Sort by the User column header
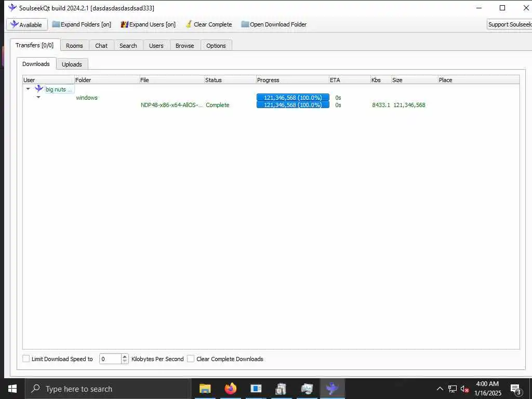532x399 pixels. [x=48, y=80]
